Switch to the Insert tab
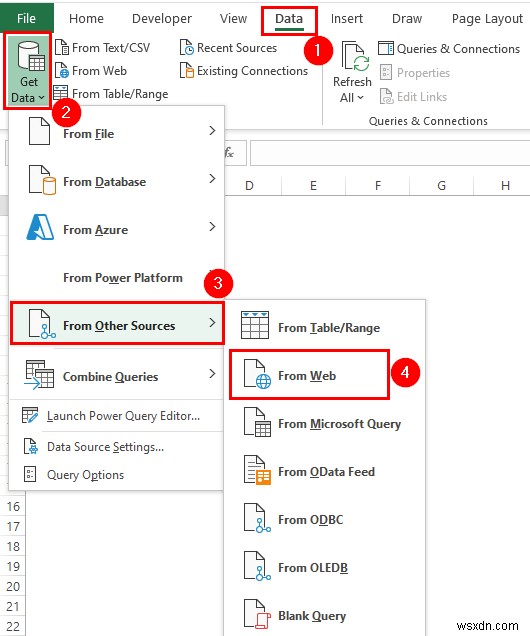Viewport: 530px width, 636px height. pos(347,18)
